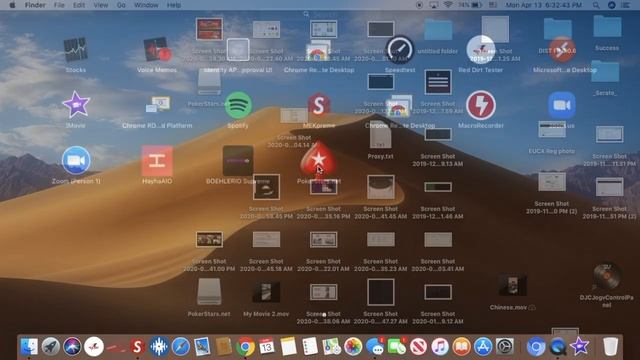Launch Voice Memos from Launchpad
This screenshot has width=640, height=360.
click(x=157, y=50)
